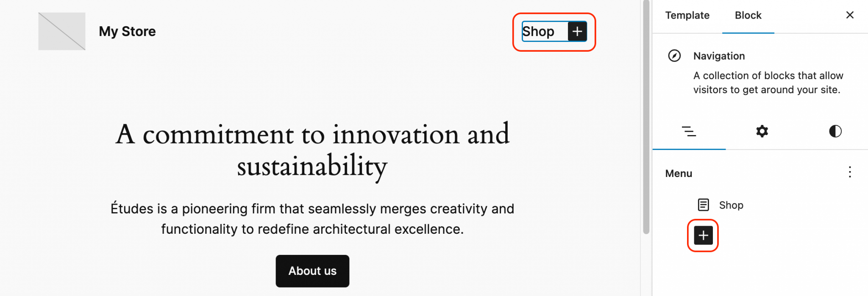Screen dimensions: 868x296
Task: Select the My Store site title
Action: pos(127,31)
